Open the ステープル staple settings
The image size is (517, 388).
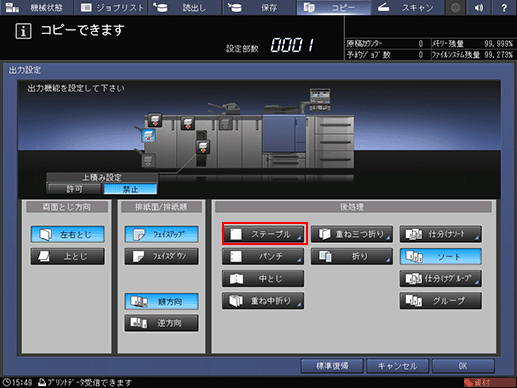click(x=264, y=234)
